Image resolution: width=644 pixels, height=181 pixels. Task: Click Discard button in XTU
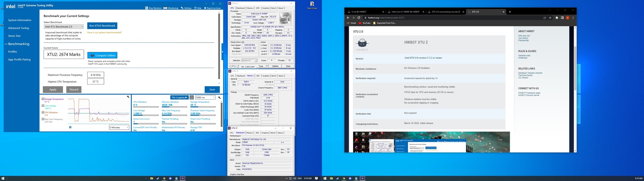click(x=74, y=89)
